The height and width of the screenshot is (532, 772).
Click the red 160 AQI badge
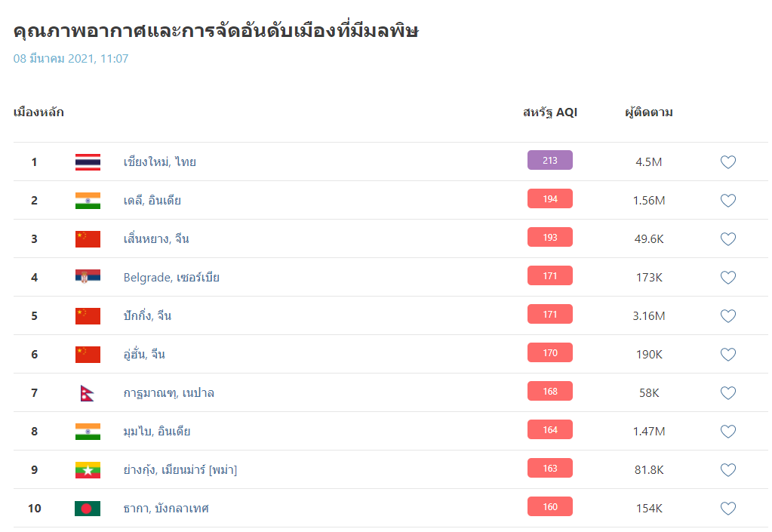pyautogui.click(x=550, y=506)
